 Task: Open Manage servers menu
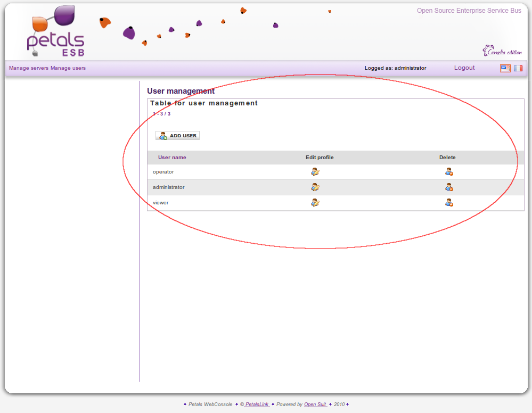[29, 68]
